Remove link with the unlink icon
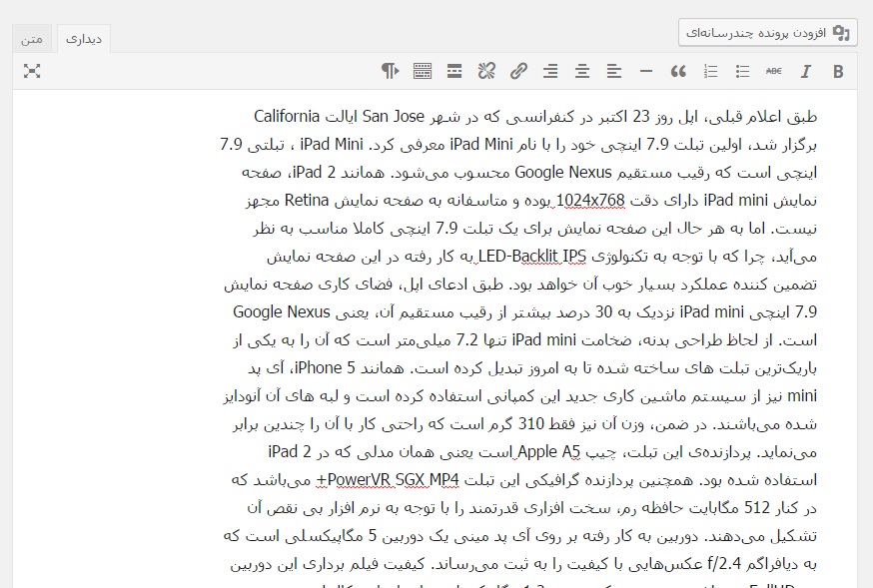This screenshot has width=873, height=588. tap(486, 71)
